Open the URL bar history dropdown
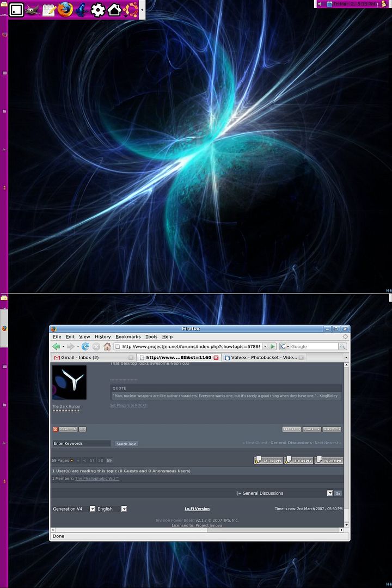Image resolution: width=392 pixels, height=588 pixels. point(265,346)
